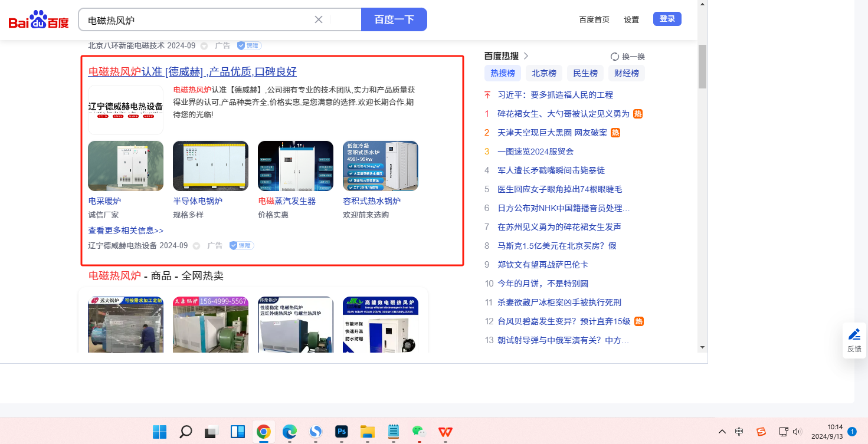Clear the search box with the X icon
This screenshot has height=444, width=868.
[319, 19]
